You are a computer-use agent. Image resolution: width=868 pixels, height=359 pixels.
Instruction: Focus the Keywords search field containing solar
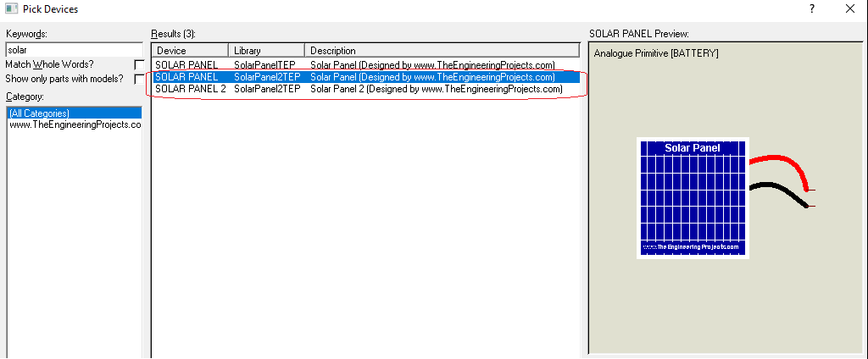73,50
